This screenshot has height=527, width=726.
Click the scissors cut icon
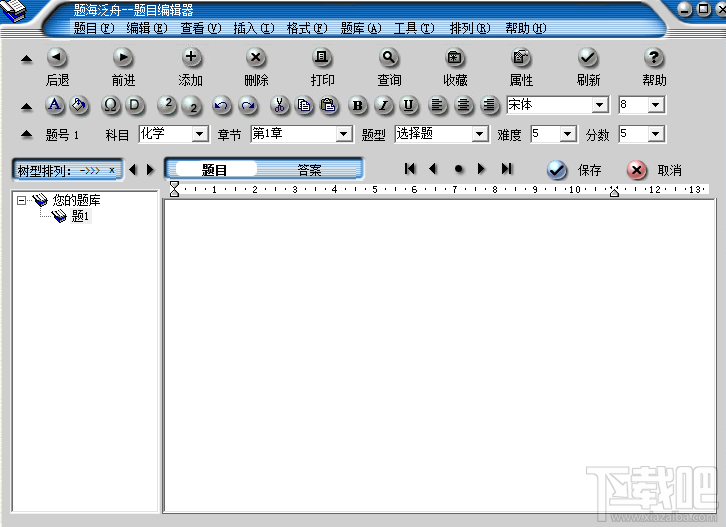click(279, 106)
